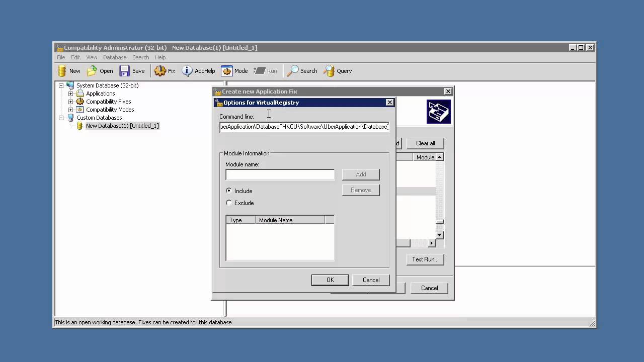Open the Help menu
Viewport: 644px width, 362px height.
pyautogui.click(x=160, y=57)
